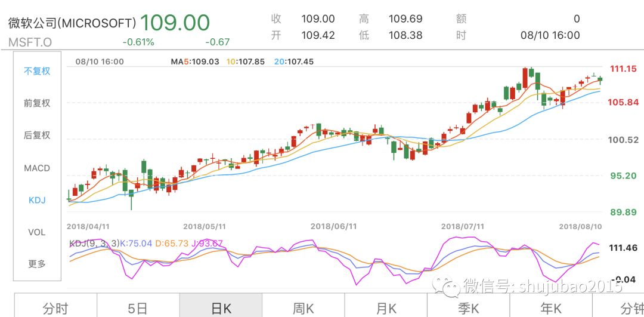Click closing price value 109.00 beside 收
Image resolution: width=644 pixels, height=317 pixels.
click(318, 19)
